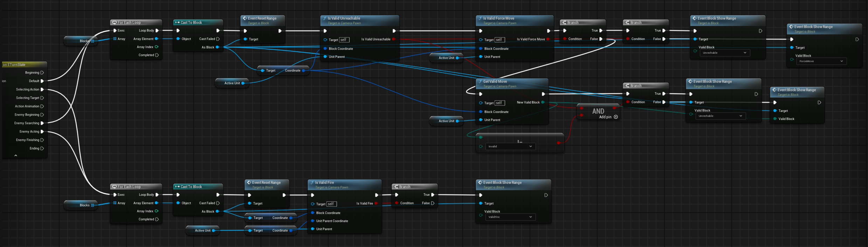Click the Is Valid Force Move function icon
The image size is (868, 247).
480,19
